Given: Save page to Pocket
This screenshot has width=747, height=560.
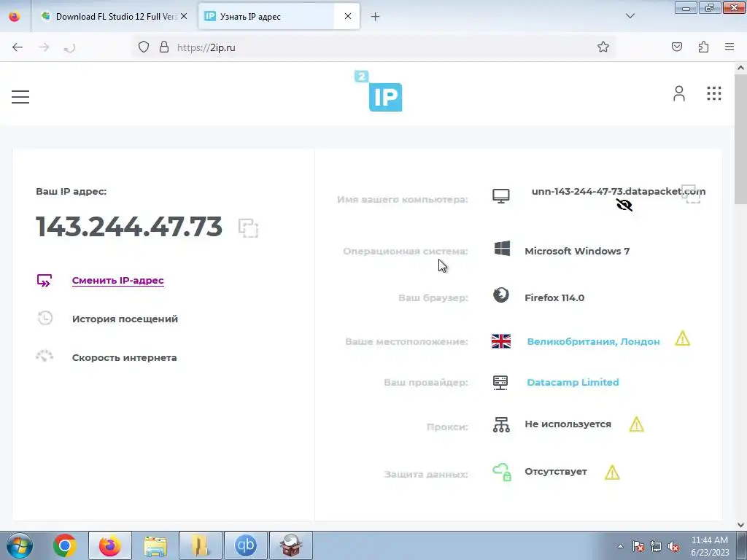Looking at the screenshot, I should [x=676, y=47].
